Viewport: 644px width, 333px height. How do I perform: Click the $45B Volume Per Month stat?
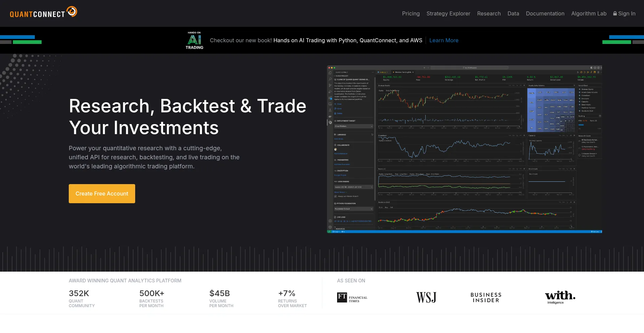pyautogui.click(x=221, y=298)
